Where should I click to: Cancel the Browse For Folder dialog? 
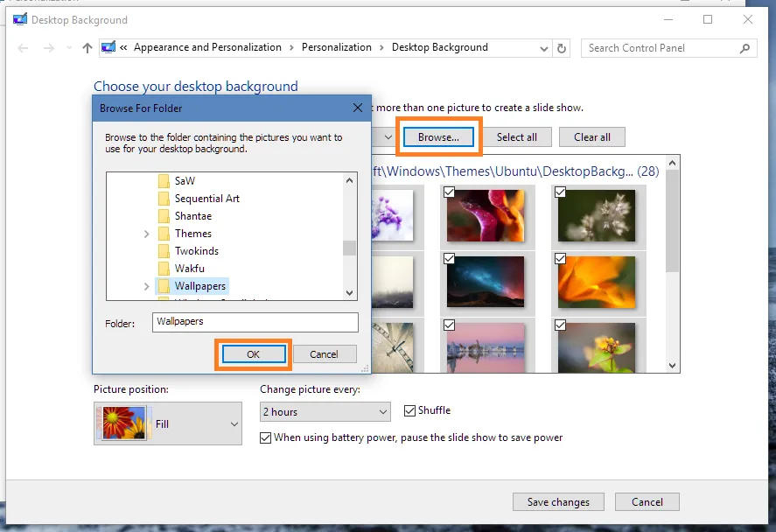(325, 354)
